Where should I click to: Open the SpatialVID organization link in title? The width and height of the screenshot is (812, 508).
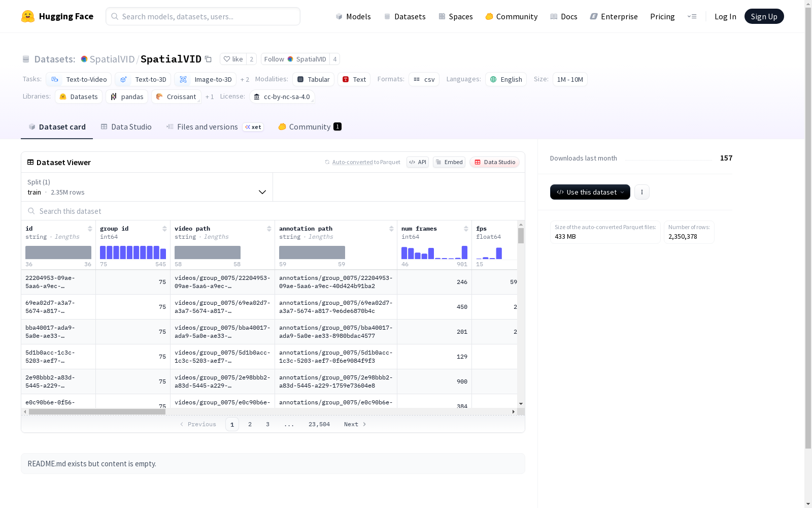(112, 59)
